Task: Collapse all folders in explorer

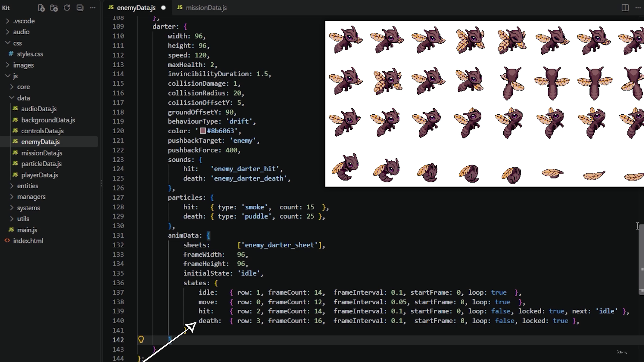Action: pyautogui.click(x=80, y=8)
